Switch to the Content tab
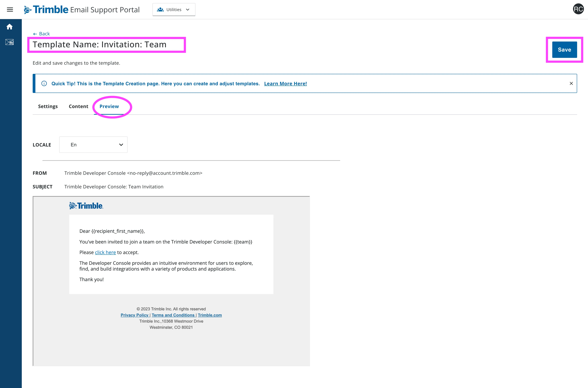The width and height of the screenshot is (588, 388). tap(78, 106)
